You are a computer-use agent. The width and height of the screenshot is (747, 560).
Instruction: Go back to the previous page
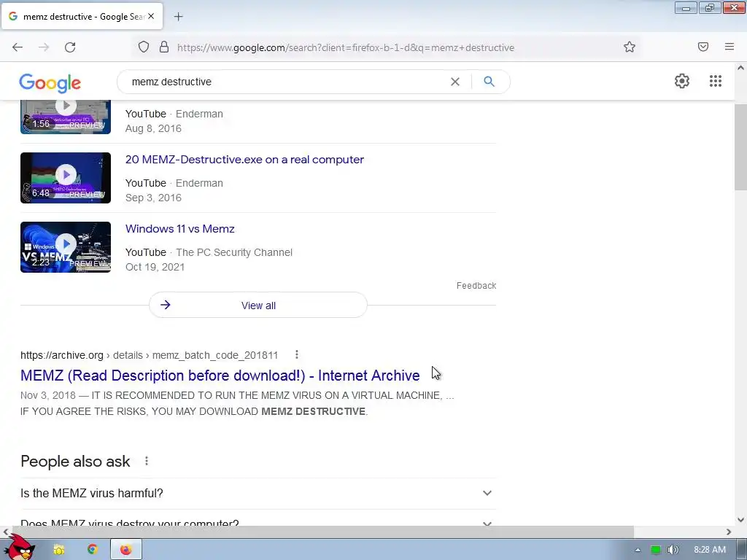(x=18, y=47)
